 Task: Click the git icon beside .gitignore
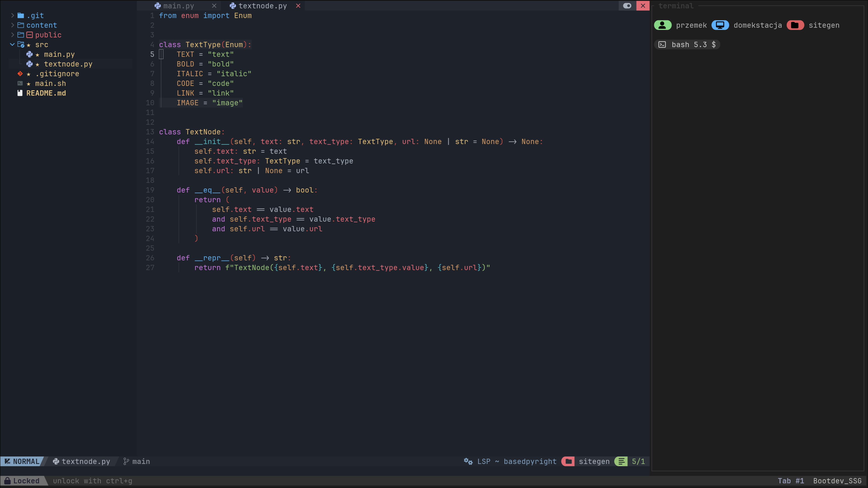pyautogui.click(x=20, y=73)
